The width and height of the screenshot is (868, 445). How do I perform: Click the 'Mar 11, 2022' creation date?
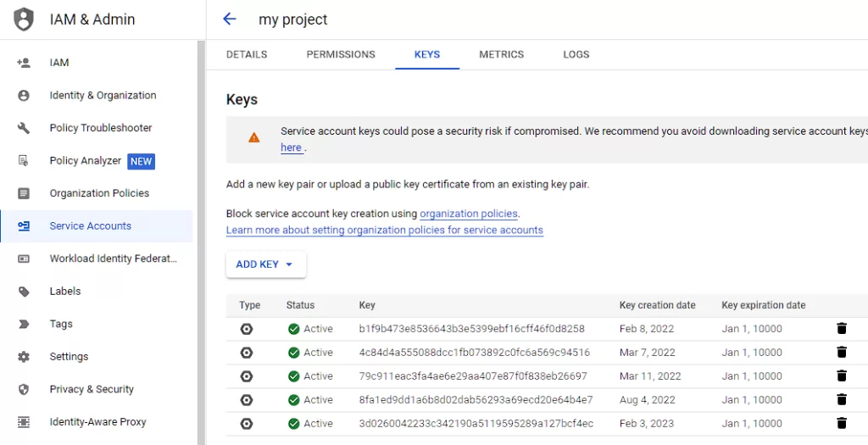650,376
